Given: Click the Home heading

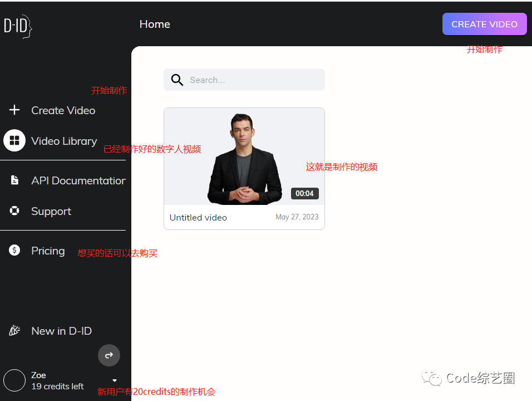Looking at the screenshot, I should coord(155,24).
